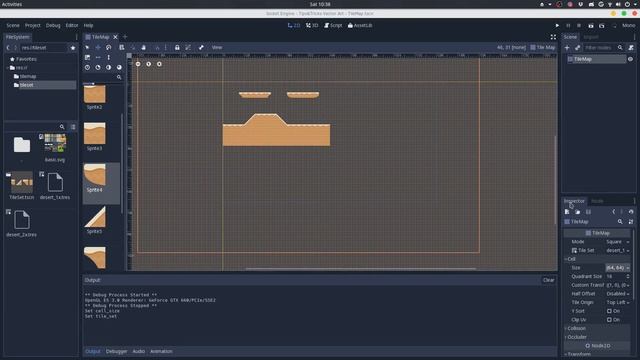Screen dimensions: 640x360
Task: Open the Tile Origin Top Left dropdown
Action: click(617, 302)
